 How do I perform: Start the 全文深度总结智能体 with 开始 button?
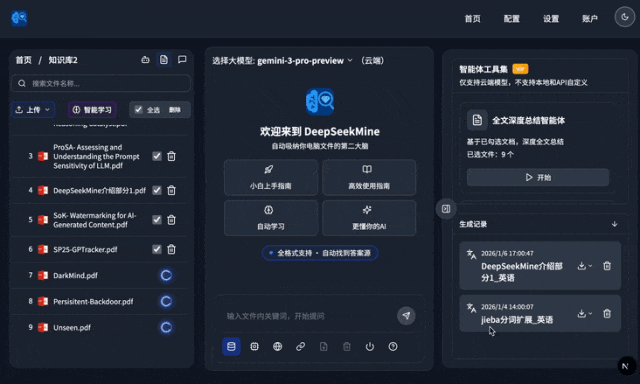coord(538,178)
